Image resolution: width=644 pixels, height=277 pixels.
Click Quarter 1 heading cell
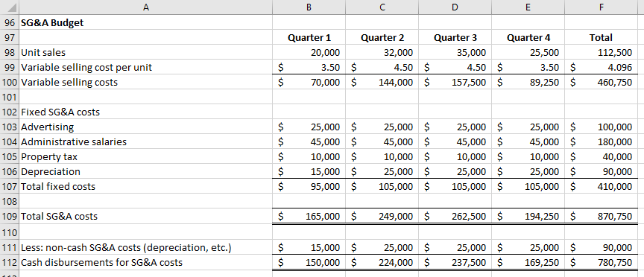tap(309, 38)
